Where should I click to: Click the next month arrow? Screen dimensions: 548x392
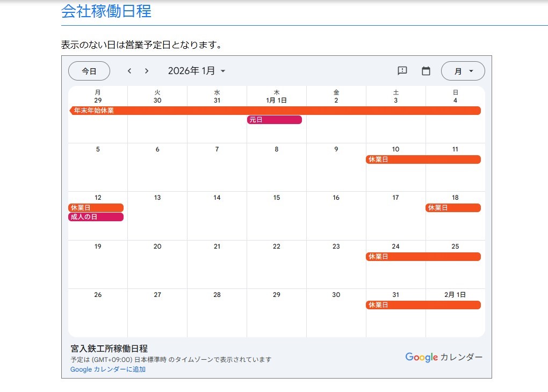tap(147, 71)
